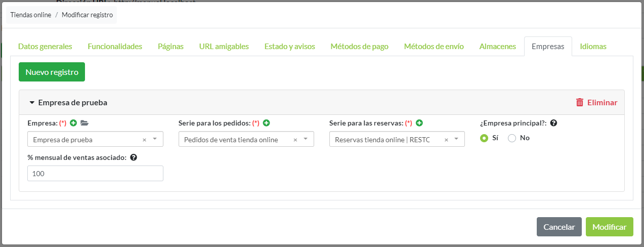Select Sí for Empresa principal
Screen dimensions: 644x247
coord(484,138)
